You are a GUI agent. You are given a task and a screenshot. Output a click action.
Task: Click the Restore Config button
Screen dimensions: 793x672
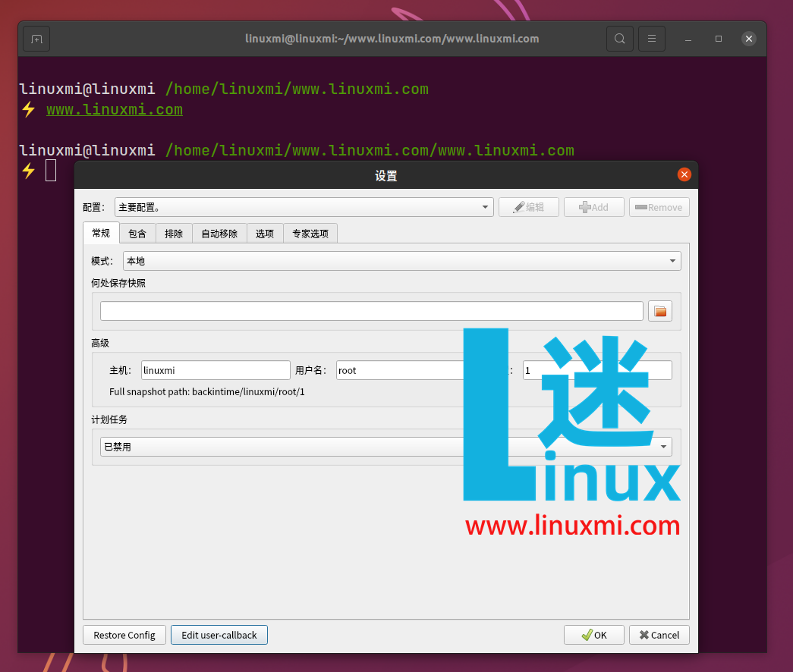pyautogui.click(x=124, y=635)
